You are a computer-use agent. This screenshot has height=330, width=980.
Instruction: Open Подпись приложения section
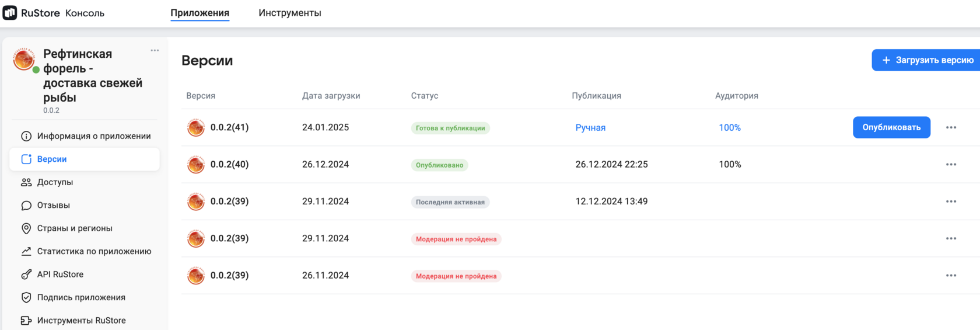coord(85,297)
